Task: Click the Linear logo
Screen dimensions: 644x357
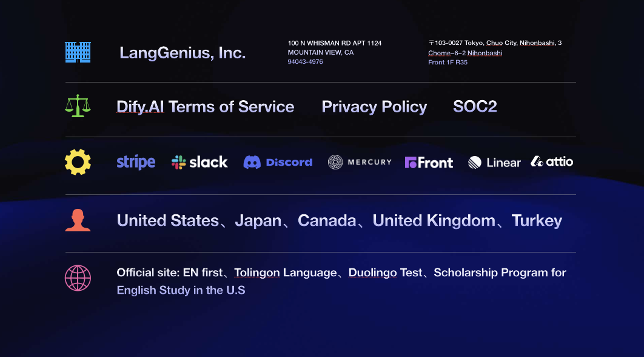Action: [494, 162]
